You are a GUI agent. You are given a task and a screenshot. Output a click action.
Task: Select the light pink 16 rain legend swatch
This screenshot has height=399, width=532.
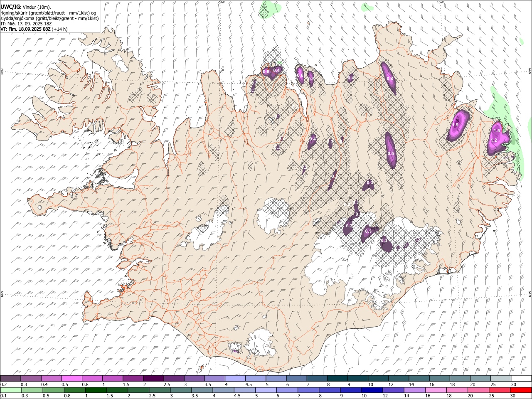[x=436, y=390]
